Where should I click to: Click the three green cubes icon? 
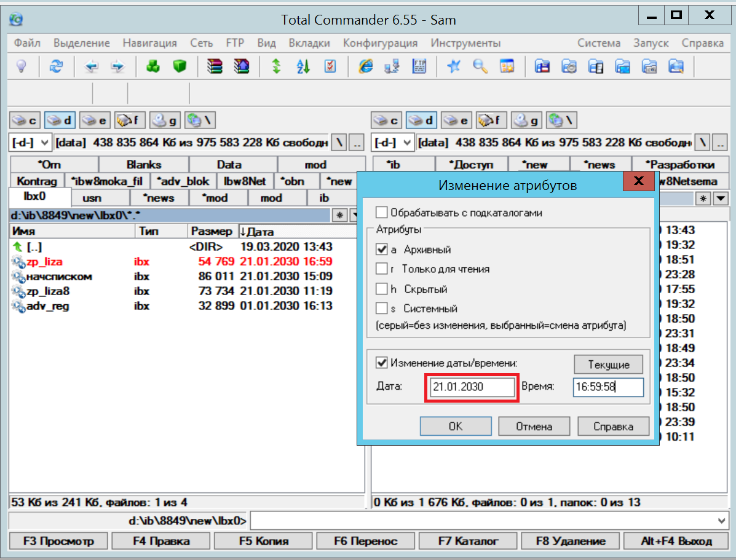[152, 66]
